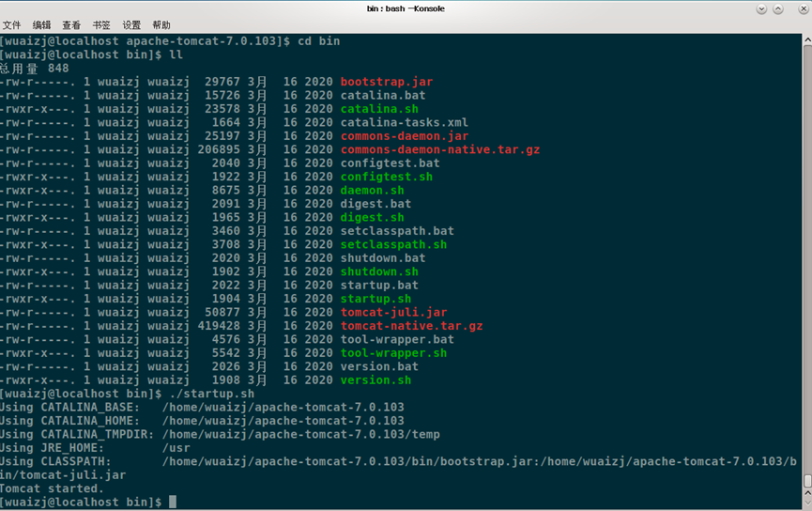Click the terminal cursor at the prompt
812x511 pixels.
coord(173,502)
